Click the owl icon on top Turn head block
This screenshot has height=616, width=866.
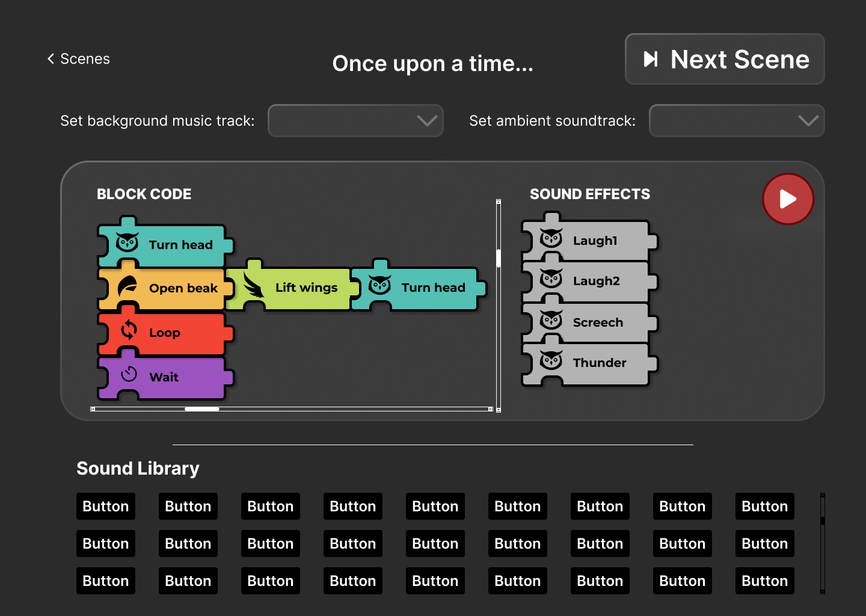127,243
